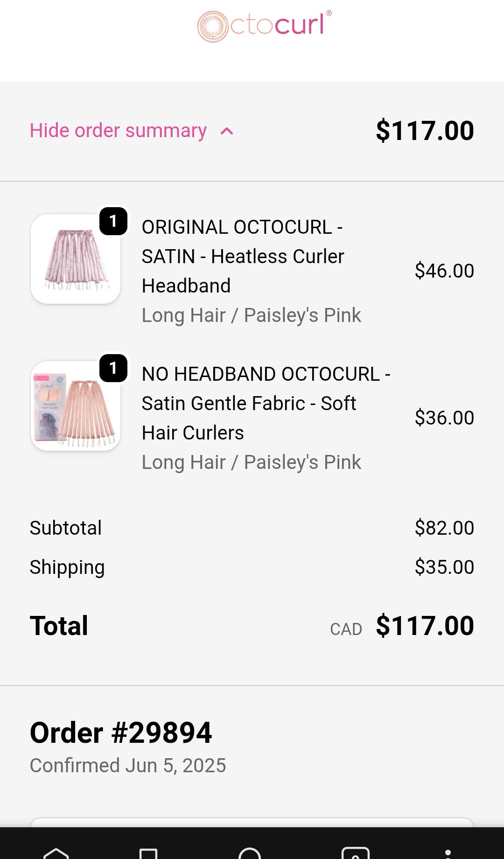The image size is (504, 859).
Task: Tap the bookmark icon in bottom bar
Action: pyautogui.click(x=148, y=853)
